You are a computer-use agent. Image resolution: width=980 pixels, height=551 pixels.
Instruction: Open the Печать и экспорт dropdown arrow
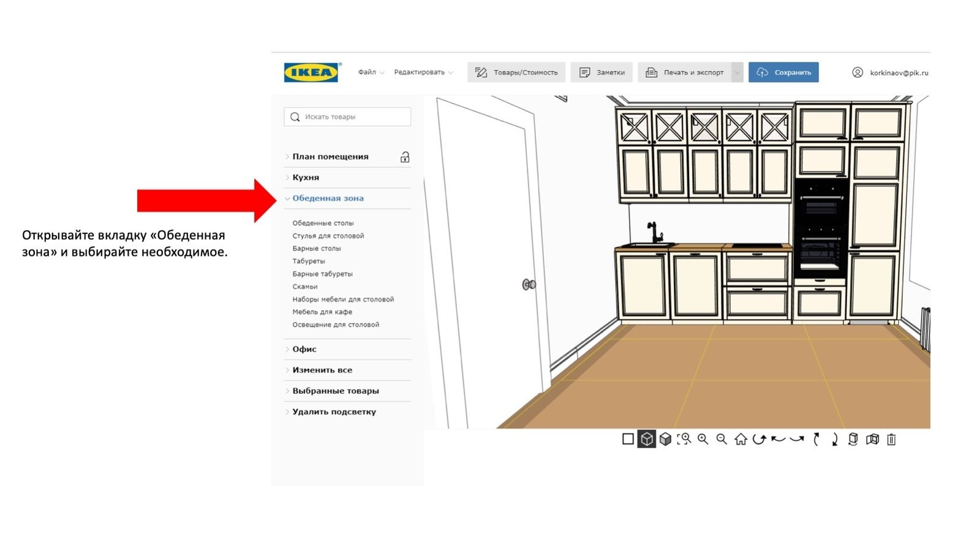pos(737,72)
